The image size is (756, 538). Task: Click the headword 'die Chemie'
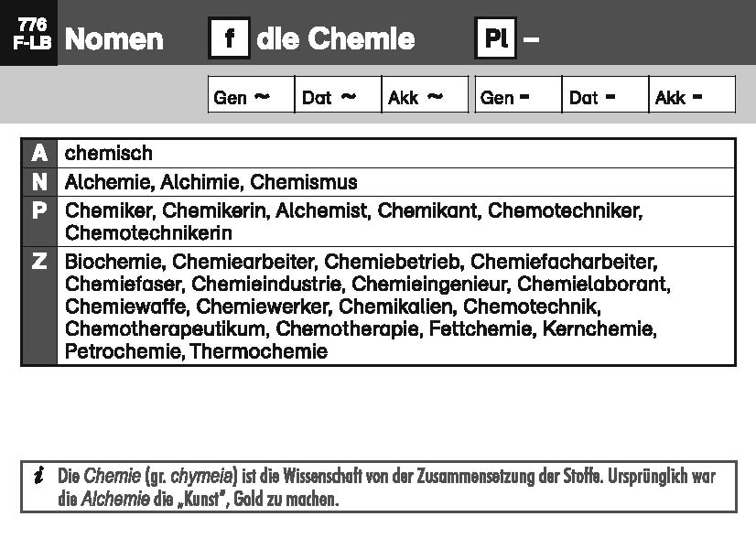[x=336, y=39]
